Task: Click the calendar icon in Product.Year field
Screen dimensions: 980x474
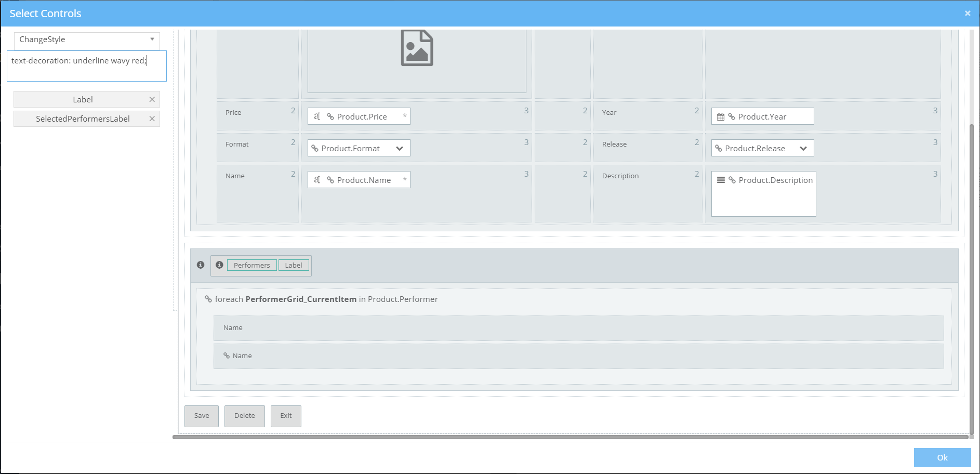Action: (x=721, y=117)
